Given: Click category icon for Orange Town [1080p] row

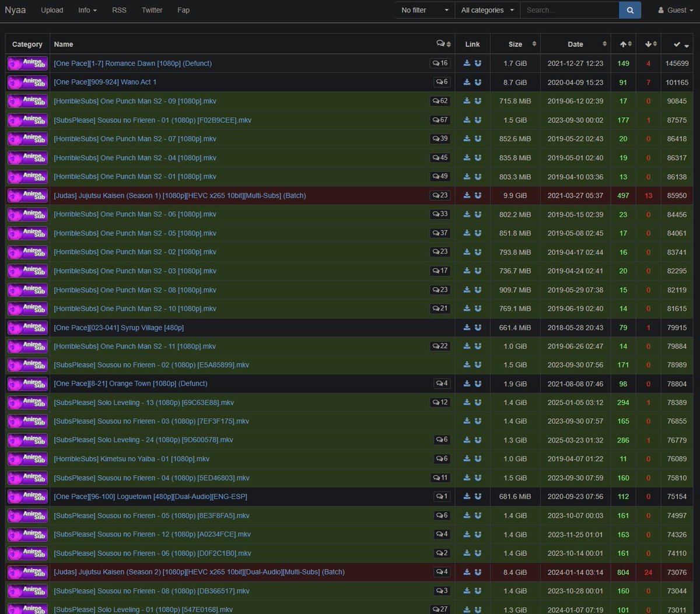Looking at the screenshot, I should pyautogui.click(x=27, y=384).
